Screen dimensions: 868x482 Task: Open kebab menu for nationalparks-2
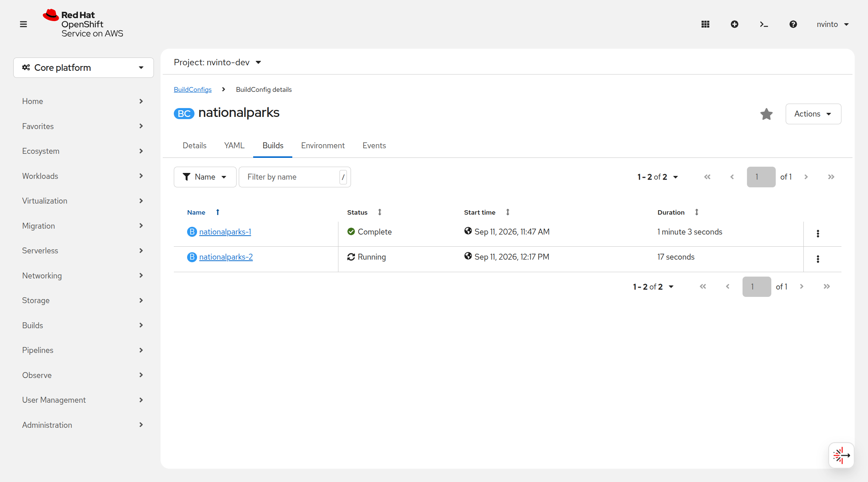tap(818, 259)
